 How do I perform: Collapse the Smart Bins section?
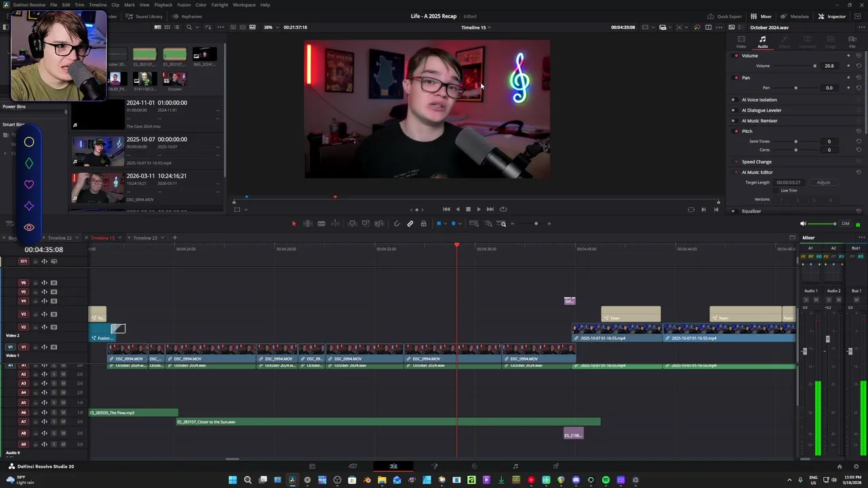coord(13,124)
